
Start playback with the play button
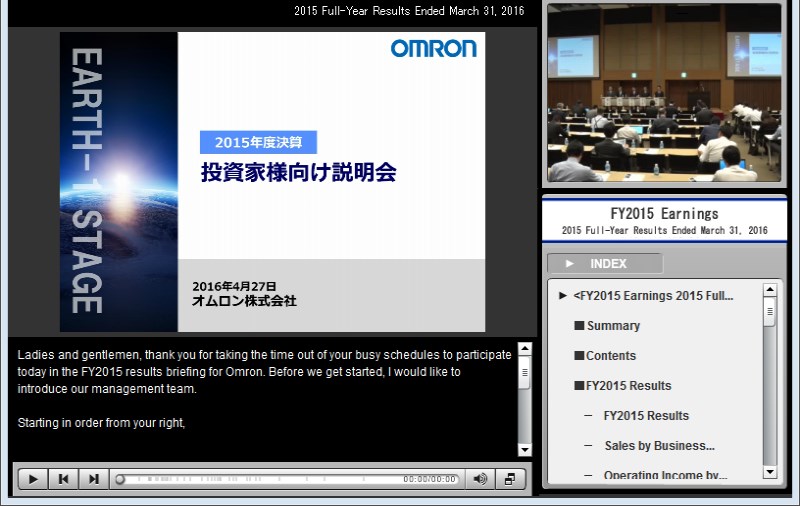(x=33, y=479)
